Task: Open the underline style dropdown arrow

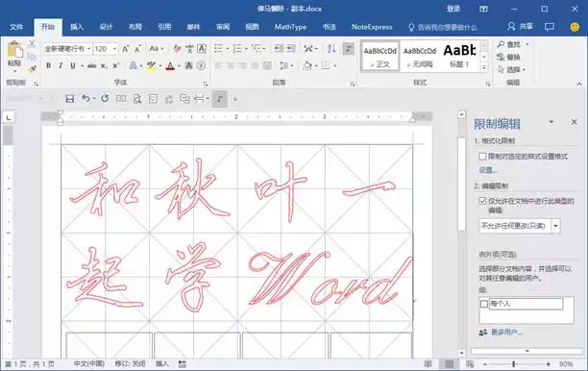Action: (82, 66)
